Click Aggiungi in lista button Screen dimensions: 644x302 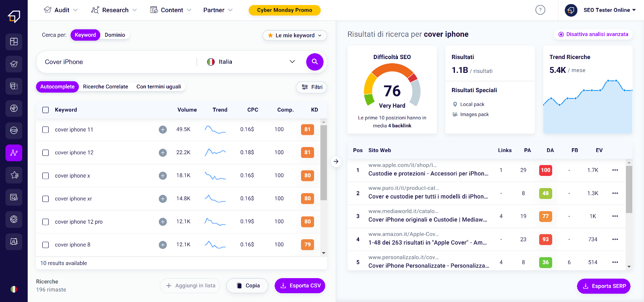point(191,286)
